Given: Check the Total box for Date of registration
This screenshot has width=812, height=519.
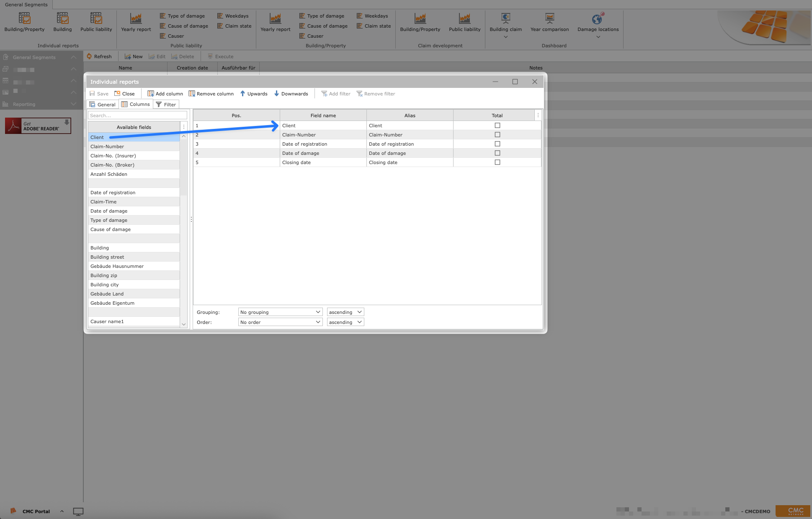Looking at the screenshot, I should tap(497, 144).
